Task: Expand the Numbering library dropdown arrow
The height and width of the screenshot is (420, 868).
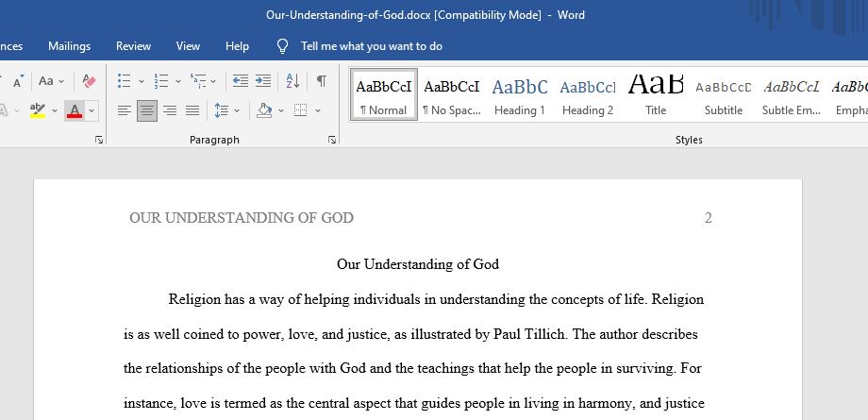Action: tap(178, 81)
